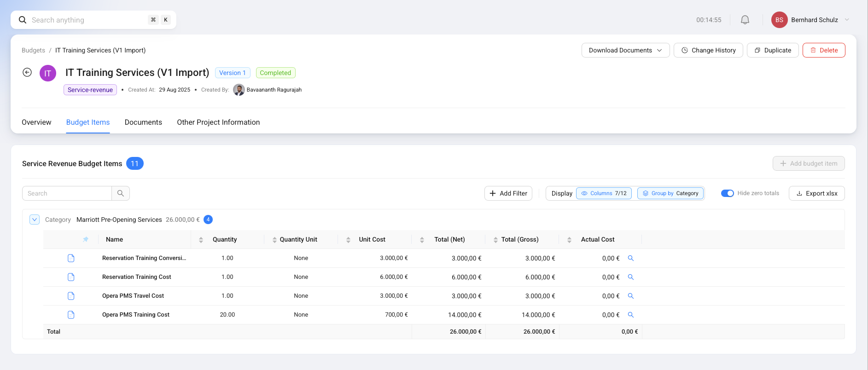Screen dimensions: 868x370
Task: Click the 00:14:55 timer
Action: (709, 20)
